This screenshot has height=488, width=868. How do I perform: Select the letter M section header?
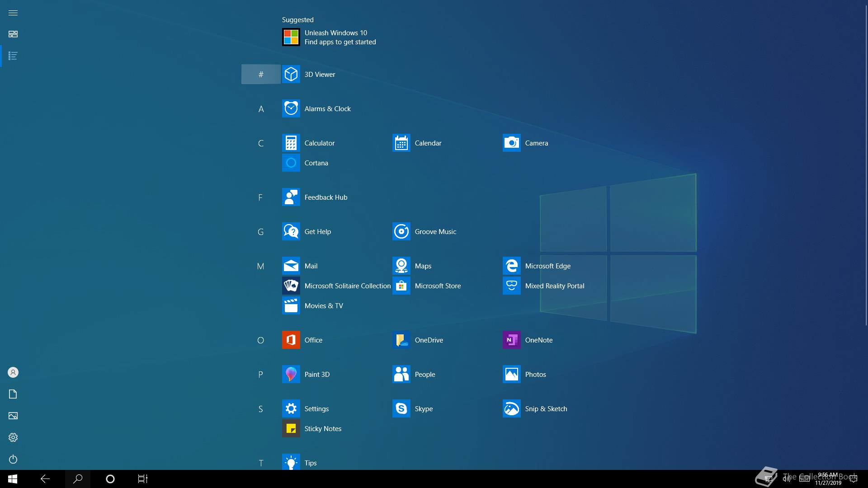tap(261, 266)
